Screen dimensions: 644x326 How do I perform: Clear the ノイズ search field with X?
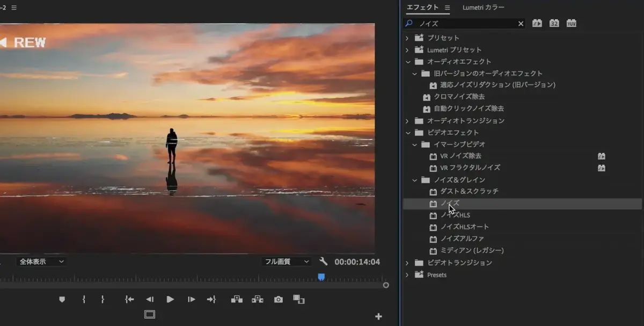(521, 24)
